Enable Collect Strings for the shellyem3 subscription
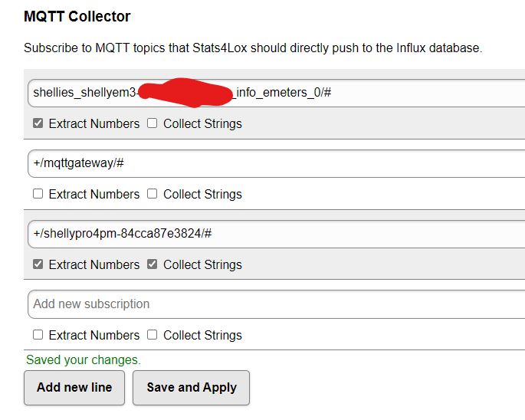The width and height of the screenshot is (525, 420). click(x=153, y=123)
